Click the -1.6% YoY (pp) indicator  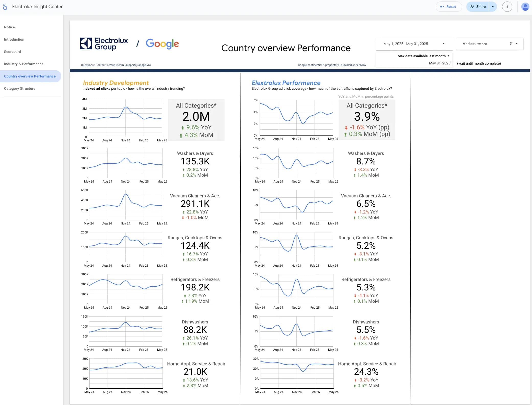367,127
